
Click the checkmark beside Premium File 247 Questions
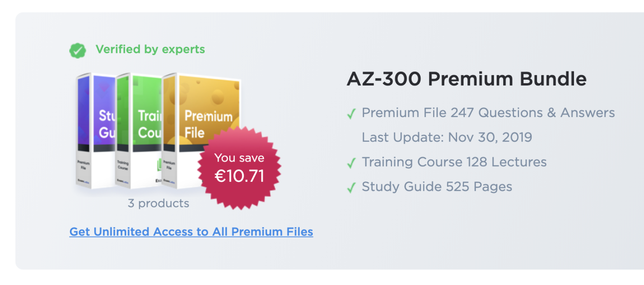[351, 114]
